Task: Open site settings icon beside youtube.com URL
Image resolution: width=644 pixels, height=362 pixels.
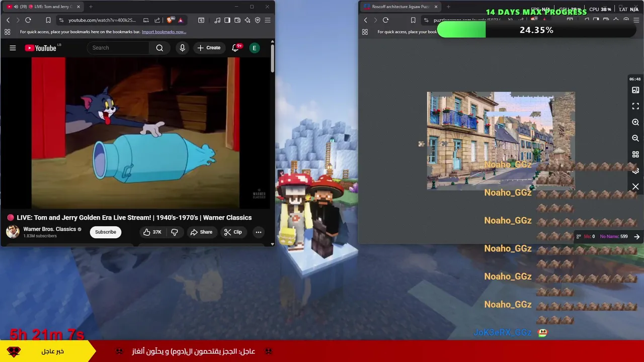Action: pos(61,20)
